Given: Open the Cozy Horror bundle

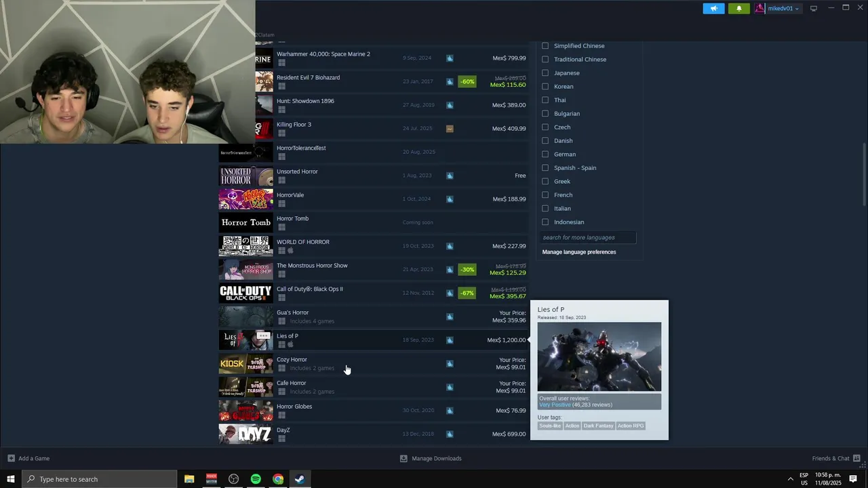Looking at the screenshot, I should pyautogui.click(x=373, y=363).
